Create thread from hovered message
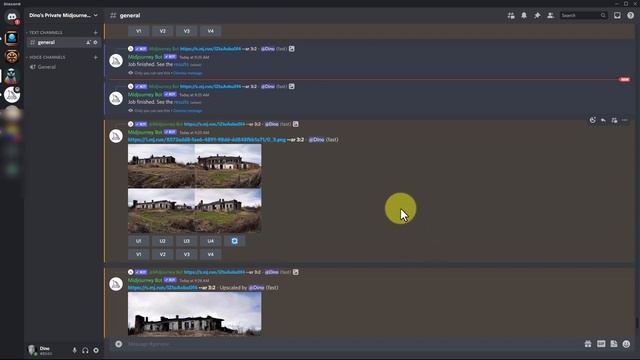The height and width of the screenshot is (360, 640). [x=614, y=120]
